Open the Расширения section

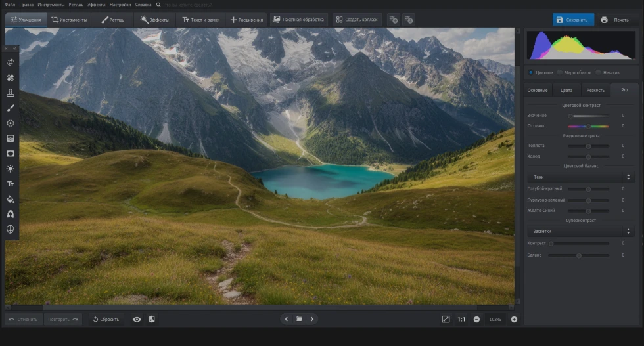pyautogui.click(x=246, y=20)
